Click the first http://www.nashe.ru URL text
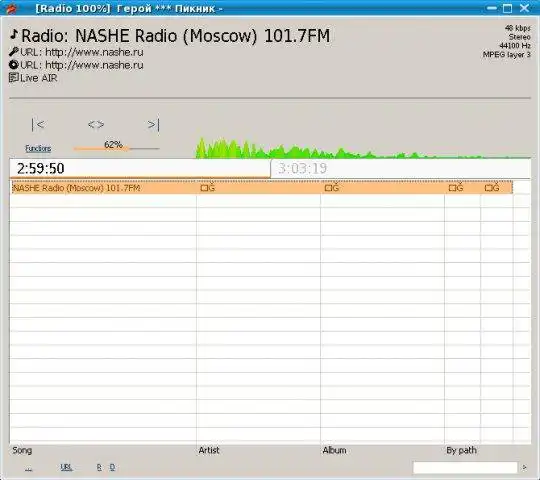Image resolution: width=540 pixels, height=480 pixels. (94, 52)
